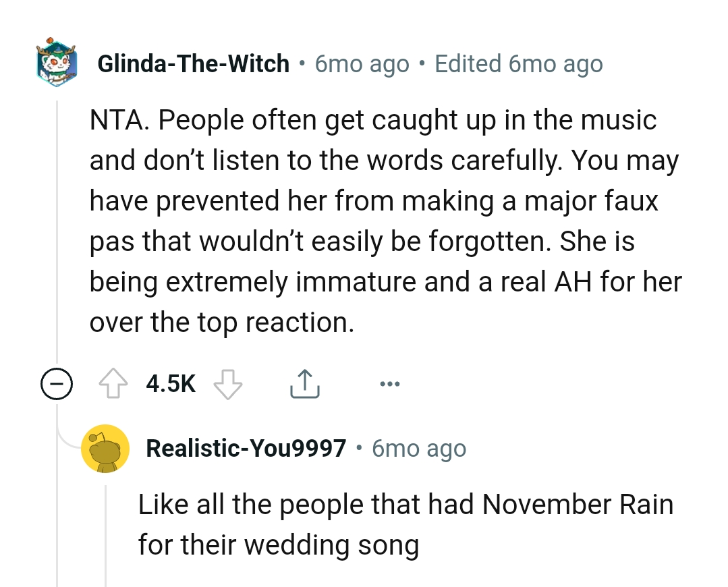Click the Edited 6mo ago label

tap(518, 63)
